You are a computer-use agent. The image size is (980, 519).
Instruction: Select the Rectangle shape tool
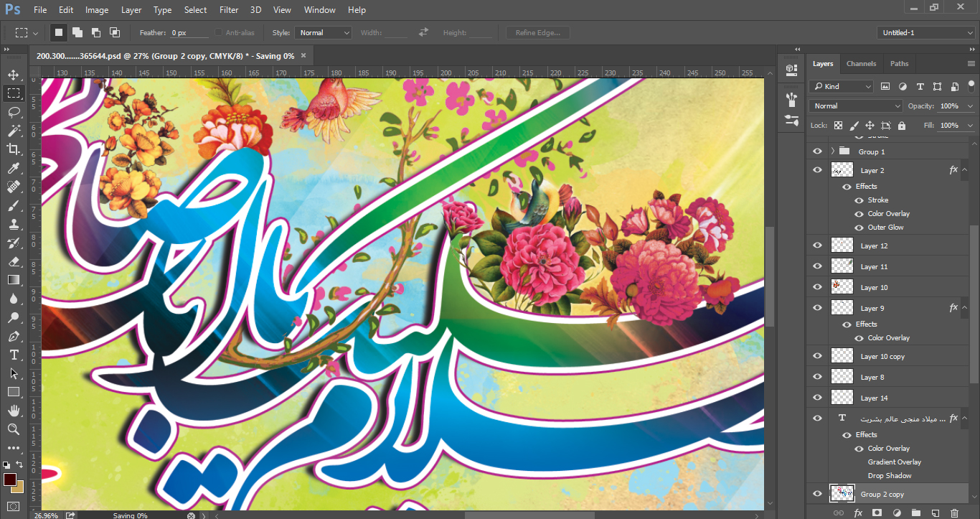(14, 392)
